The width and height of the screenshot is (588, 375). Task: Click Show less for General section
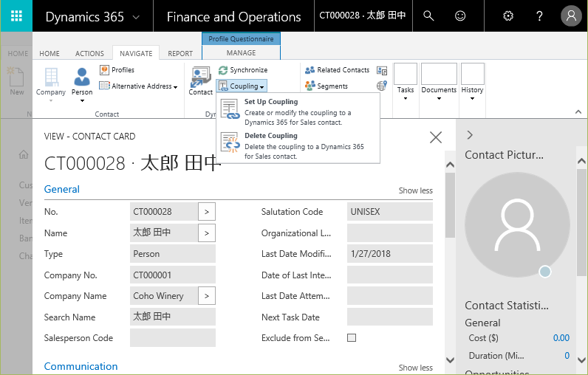click(415, 190)
